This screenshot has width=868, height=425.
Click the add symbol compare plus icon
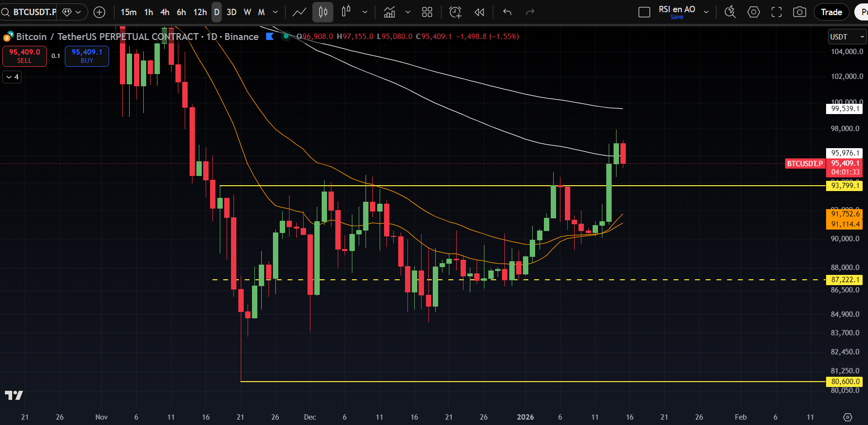coord(99,12)
